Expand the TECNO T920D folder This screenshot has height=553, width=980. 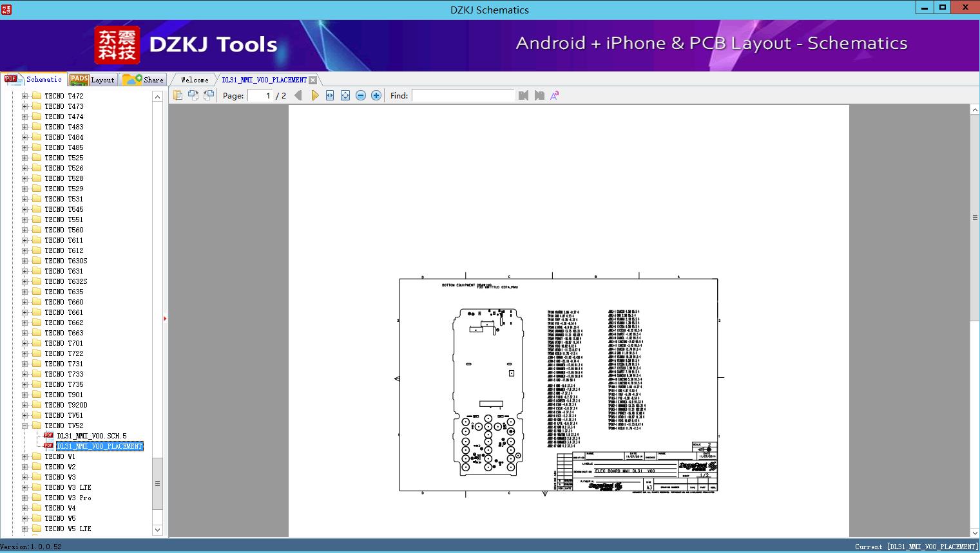(x=24, y=405)
